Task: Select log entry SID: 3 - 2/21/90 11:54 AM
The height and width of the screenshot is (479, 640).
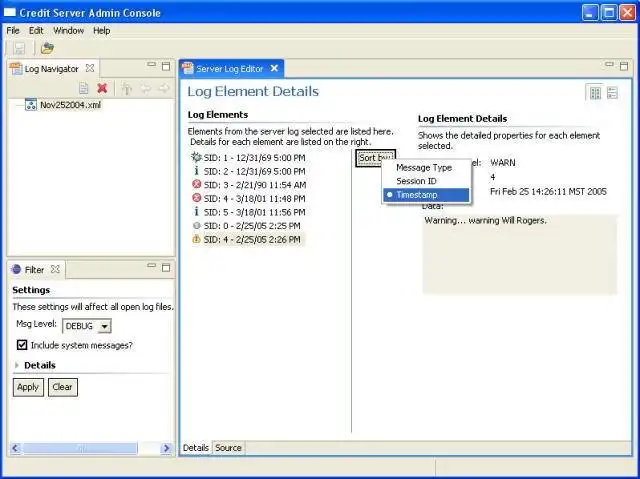Action: tap(255, 185)
